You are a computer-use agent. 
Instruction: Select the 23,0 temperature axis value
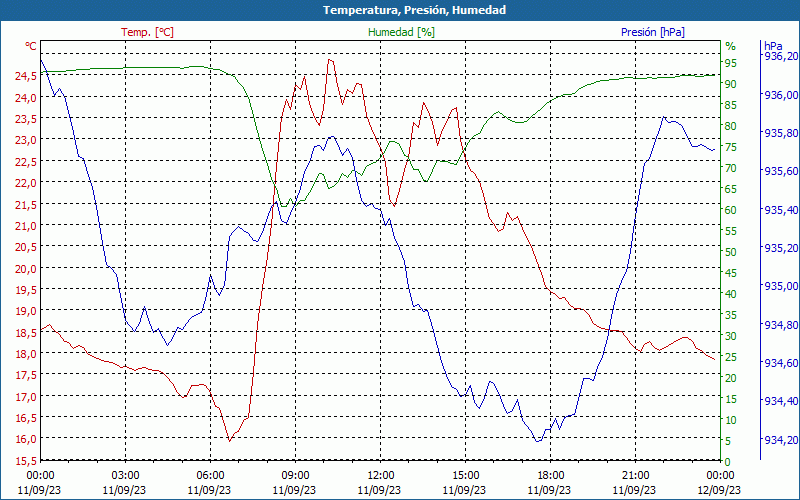click(26, 139)
